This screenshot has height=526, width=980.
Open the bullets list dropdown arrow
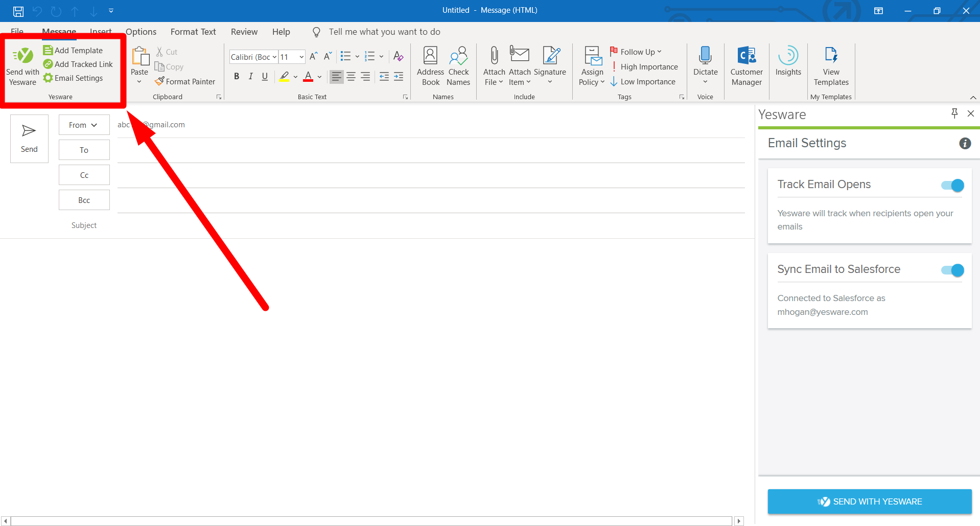point(357,56)
